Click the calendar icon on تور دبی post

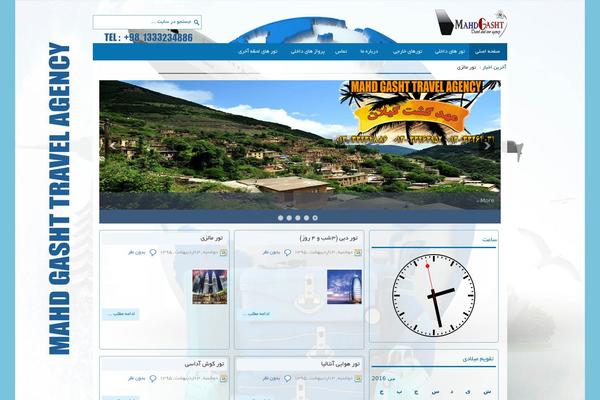359,252
